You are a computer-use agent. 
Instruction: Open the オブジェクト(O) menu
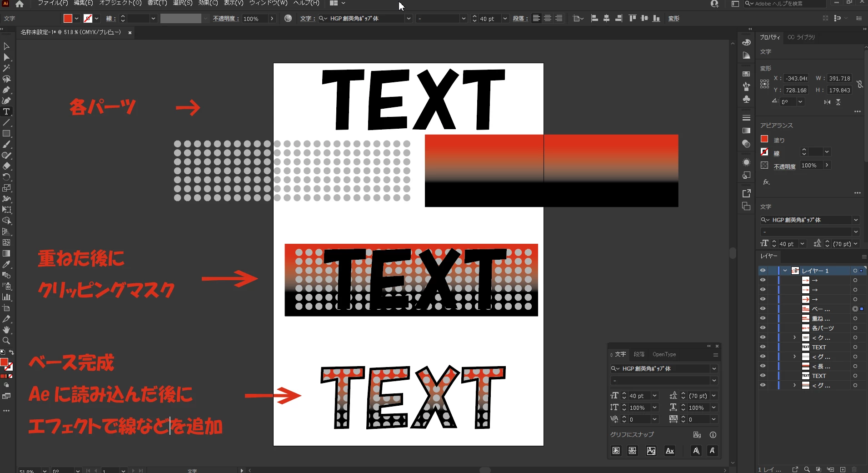(120, 3)
